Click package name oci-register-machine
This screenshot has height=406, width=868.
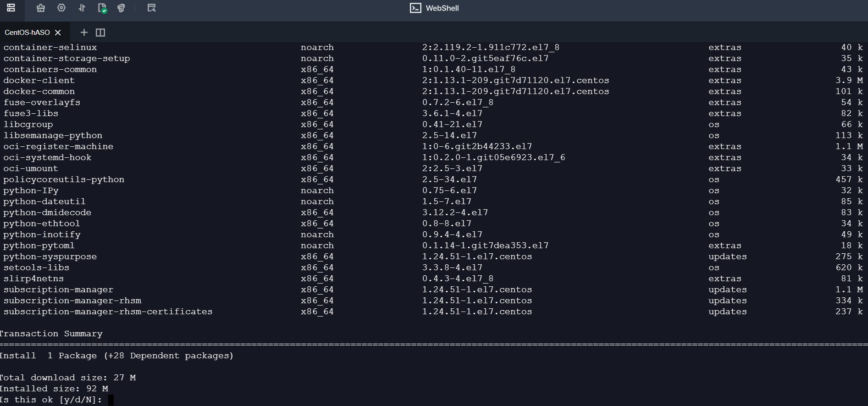[58, 146]
